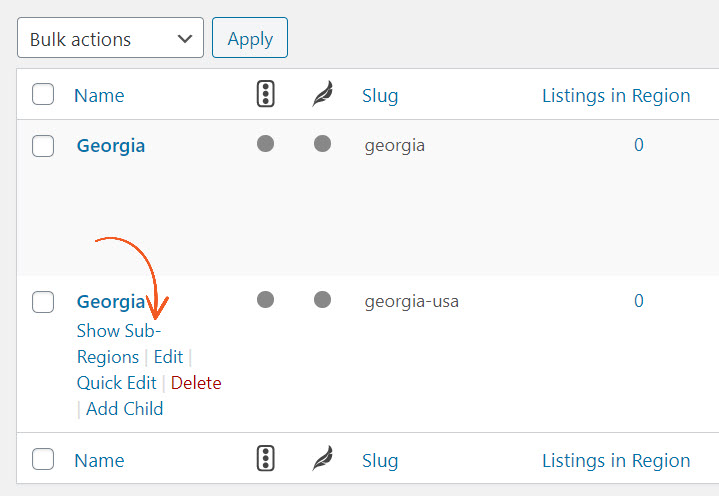Viewport: 719px width, 496px height.
Task: Click readability dot for georgia-usa row
Action: click(x=322, y=299)
